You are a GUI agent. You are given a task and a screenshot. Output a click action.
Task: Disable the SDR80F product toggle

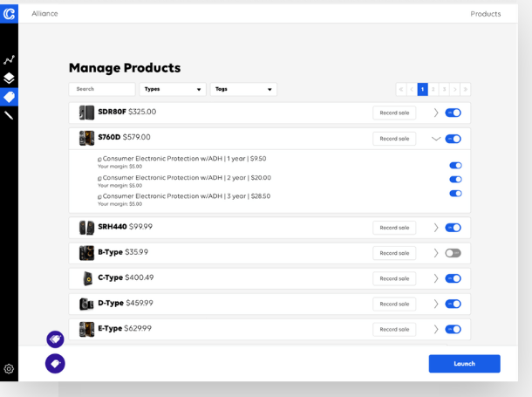pyautogui.click(x=453, y=113)
